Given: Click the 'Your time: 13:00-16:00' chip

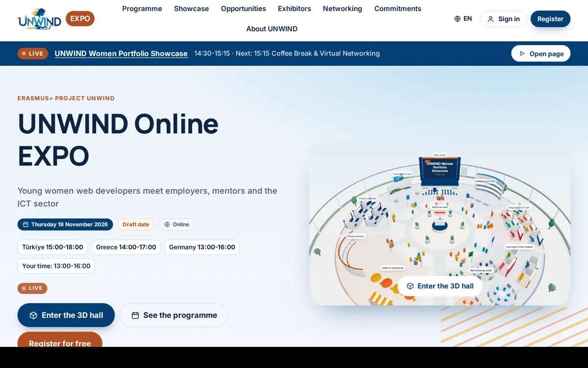Looking at the screenshot, I should pyautogui.click(x=56, y=266).
